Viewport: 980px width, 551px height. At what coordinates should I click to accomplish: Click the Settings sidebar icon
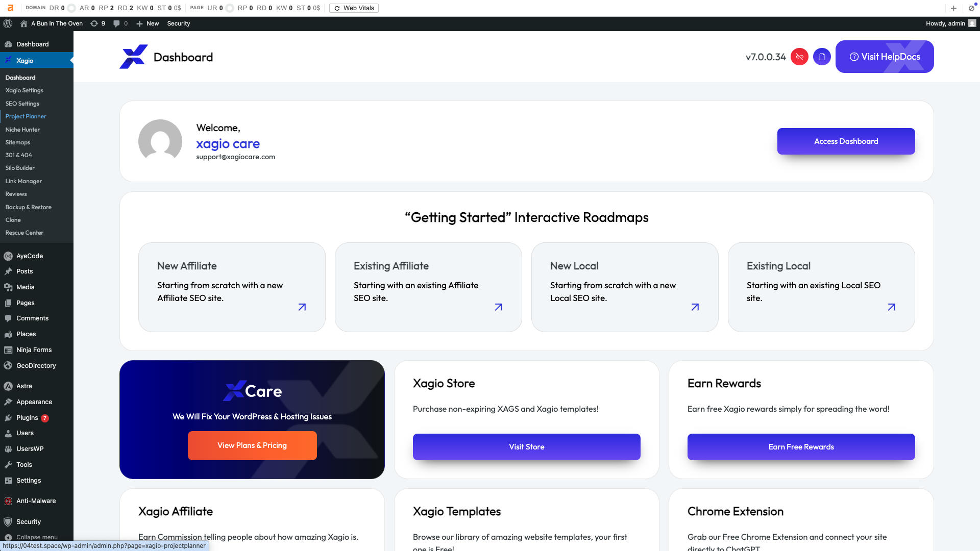coord(8,481)
